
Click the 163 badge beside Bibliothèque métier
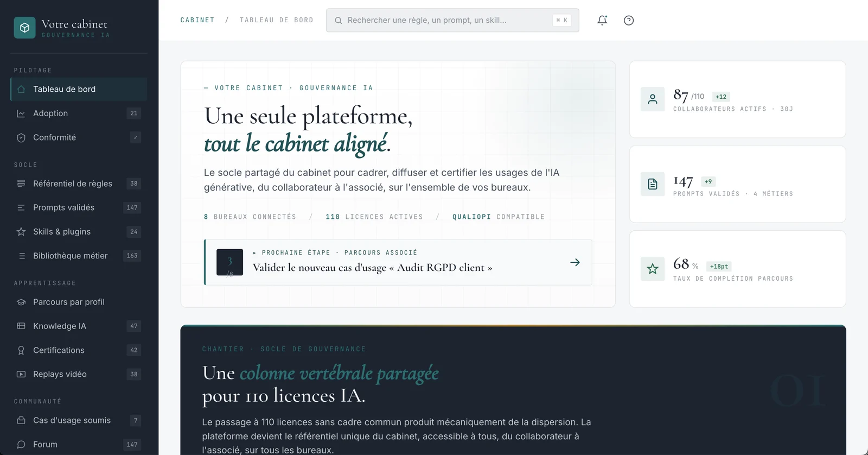(x=132, y=256)
